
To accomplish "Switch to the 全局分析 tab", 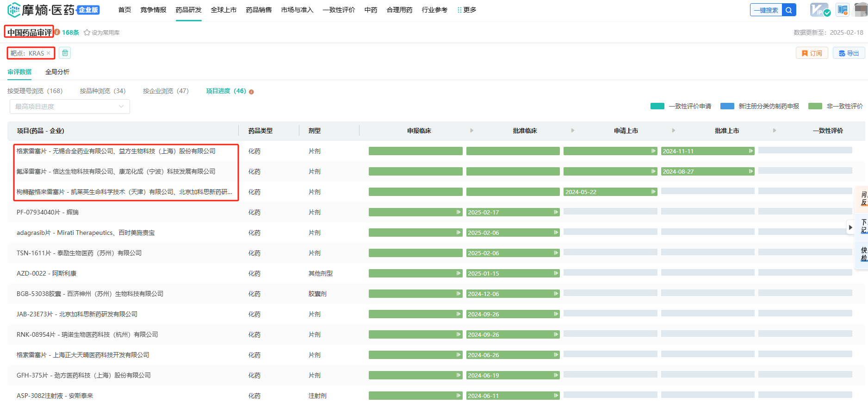I will pyautogui.click(x=57, y=72).
